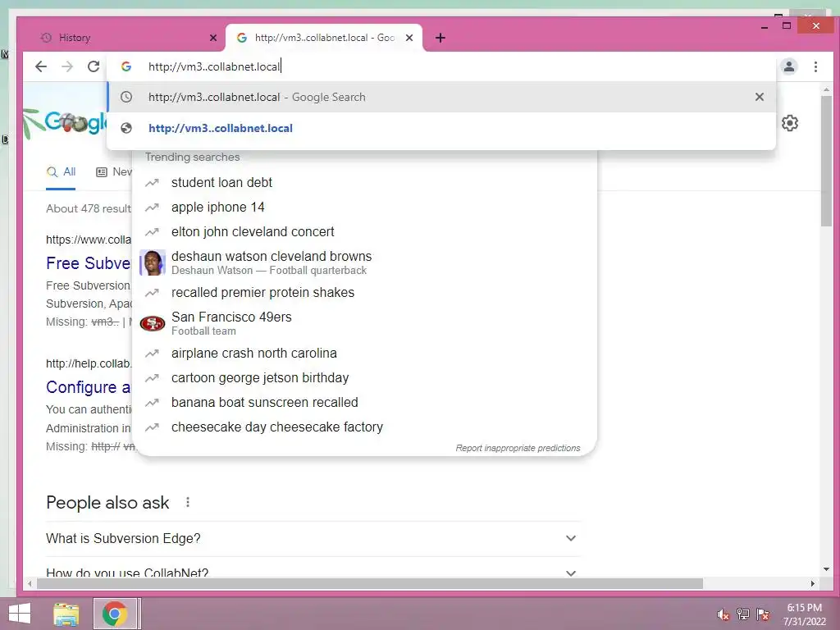This screenshot has height=630, width=840.
Task: Expand What is Subversion Edge question
Action: [313, 538]
